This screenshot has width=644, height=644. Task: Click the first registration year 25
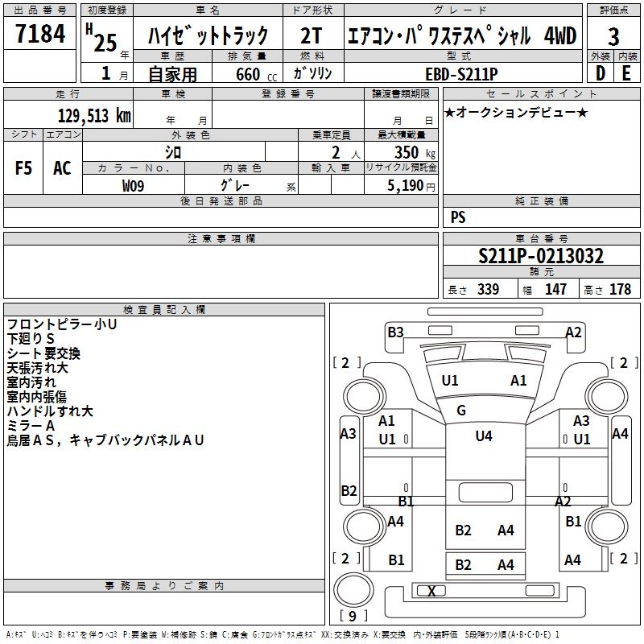105,43
